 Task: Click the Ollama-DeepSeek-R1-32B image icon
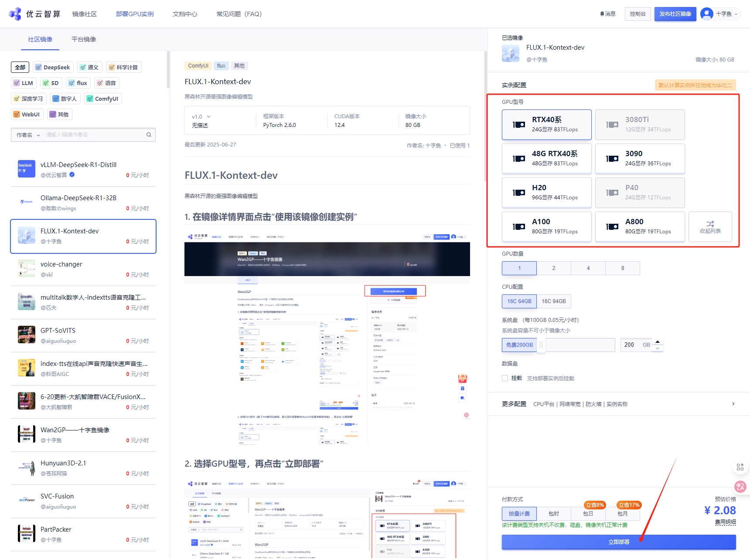[x=27, y=202]
